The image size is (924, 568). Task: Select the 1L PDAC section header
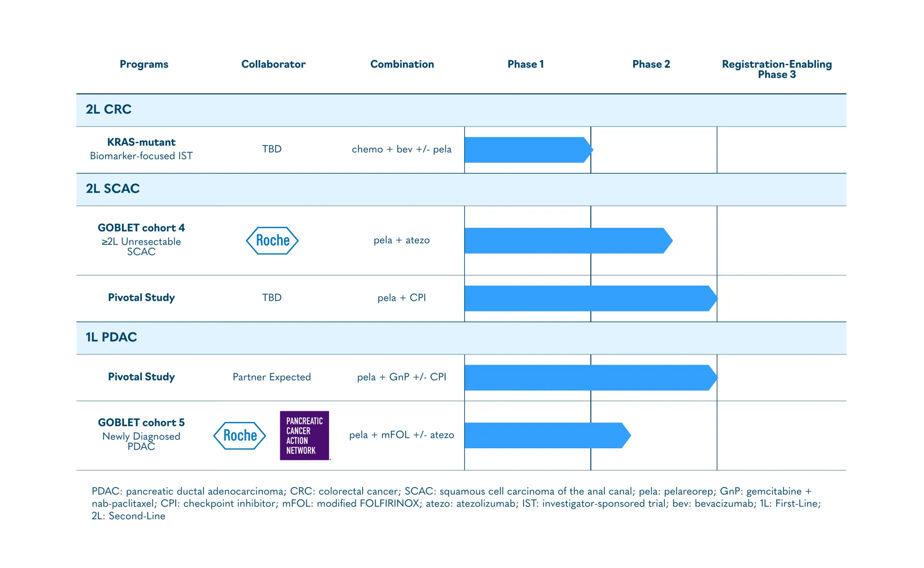click(111, 337)
